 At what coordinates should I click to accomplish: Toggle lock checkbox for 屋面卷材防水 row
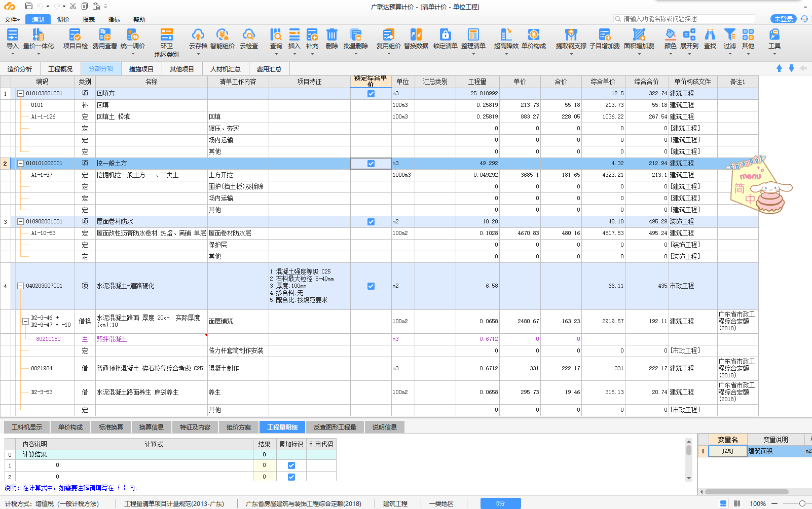point(371,222)
